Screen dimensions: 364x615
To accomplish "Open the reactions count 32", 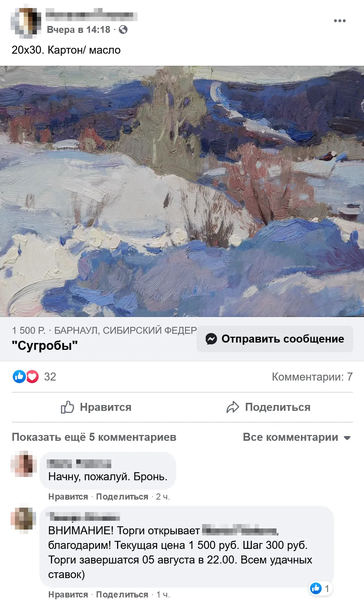I will [x=50, y=377].
